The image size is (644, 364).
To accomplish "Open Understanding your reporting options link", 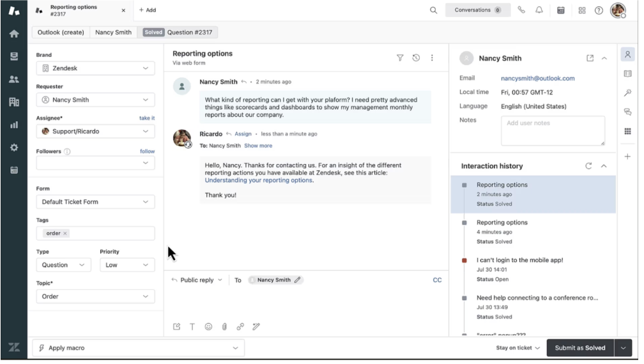I will 258,180.
